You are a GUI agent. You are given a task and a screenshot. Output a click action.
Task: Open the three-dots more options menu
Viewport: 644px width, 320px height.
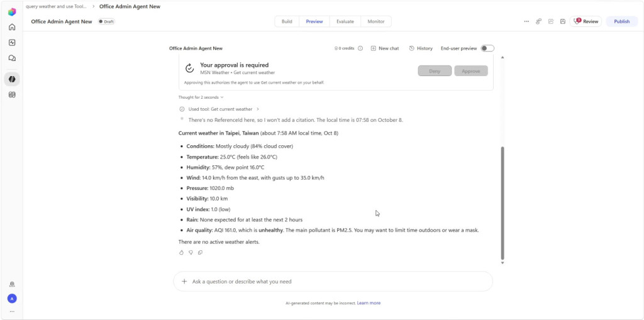click(526, 21)
